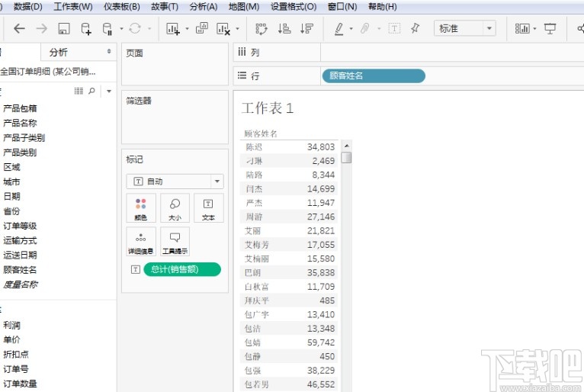This screenshot has width=584, height=392.
Task: Click the 分析 tab sort arrows
Action: (x=109, y=51)
